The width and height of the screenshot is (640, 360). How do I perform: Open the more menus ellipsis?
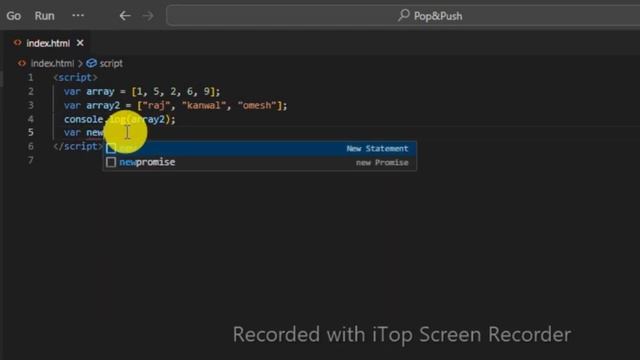[78, 16]
